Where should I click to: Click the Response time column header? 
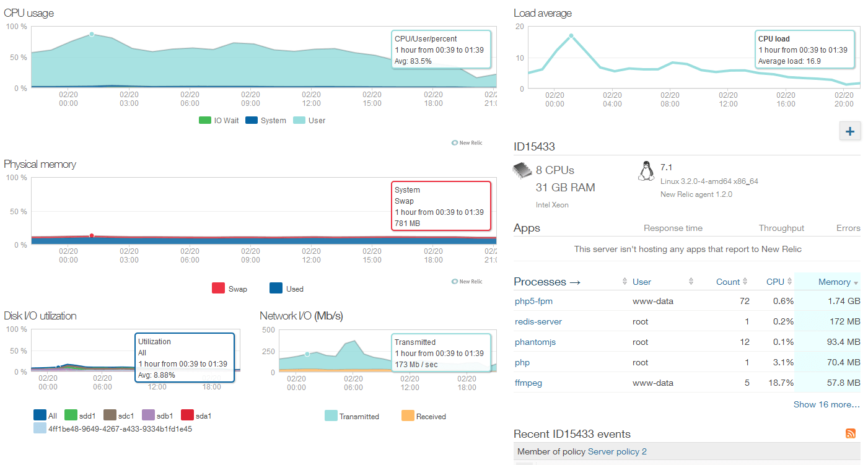tap(673, 228)
